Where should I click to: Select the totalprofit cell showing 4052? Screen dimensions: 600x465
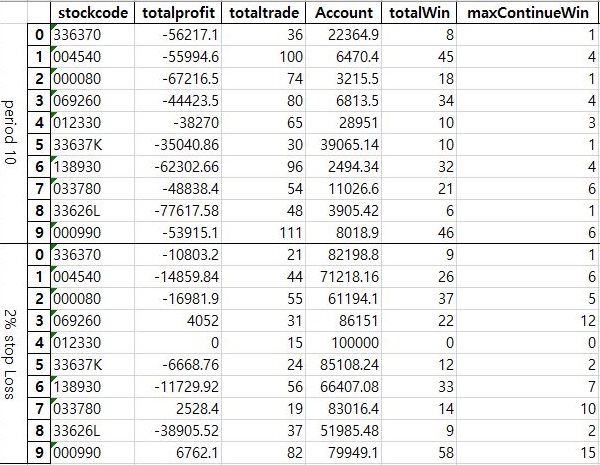178,321
